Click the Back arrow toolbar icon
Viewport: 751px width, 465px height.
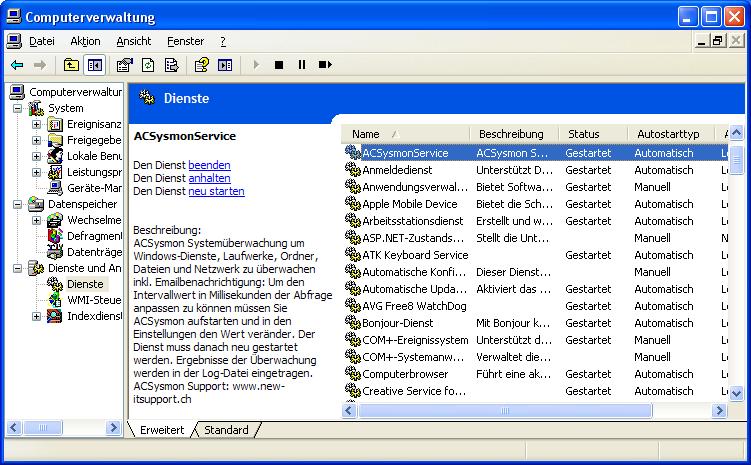tap(17, 65)
